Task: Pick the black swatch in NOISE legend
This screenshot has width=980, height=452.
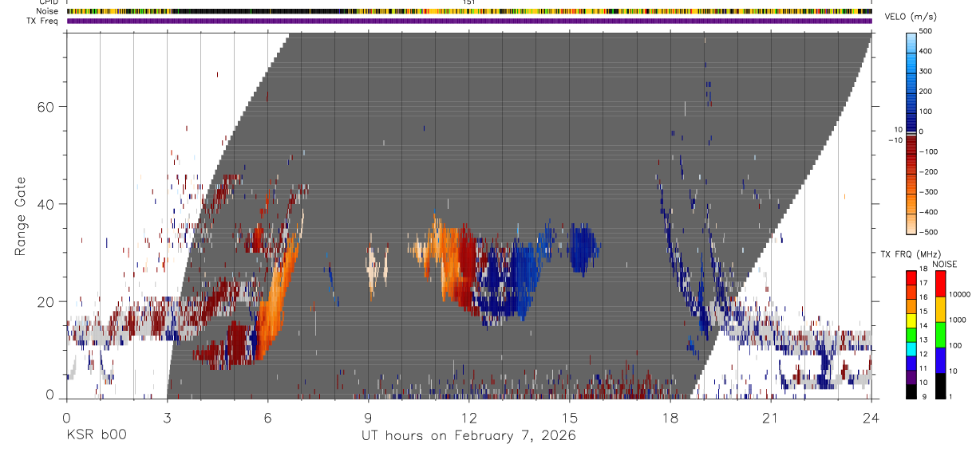Action: click(939, 386)
